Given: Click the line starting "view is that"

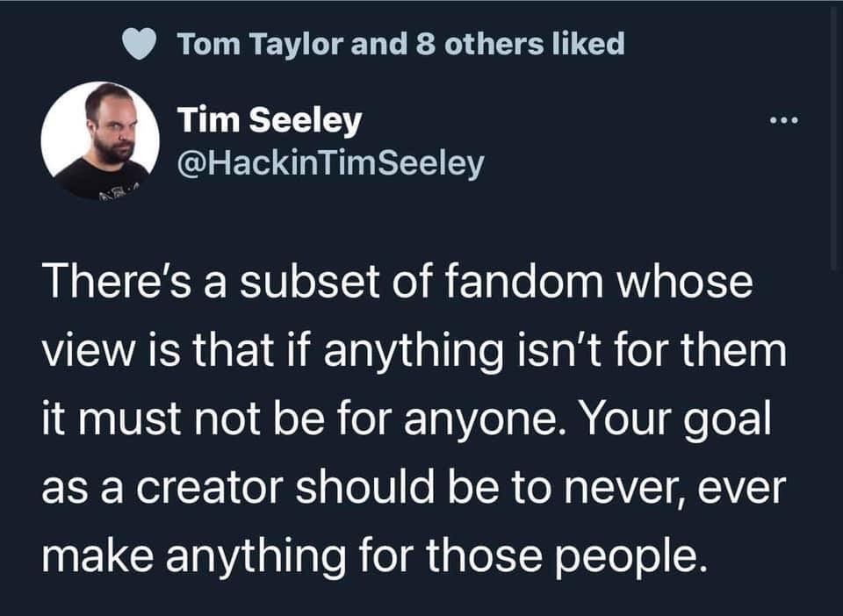Looking at the screenshot, I should [413, 353].
